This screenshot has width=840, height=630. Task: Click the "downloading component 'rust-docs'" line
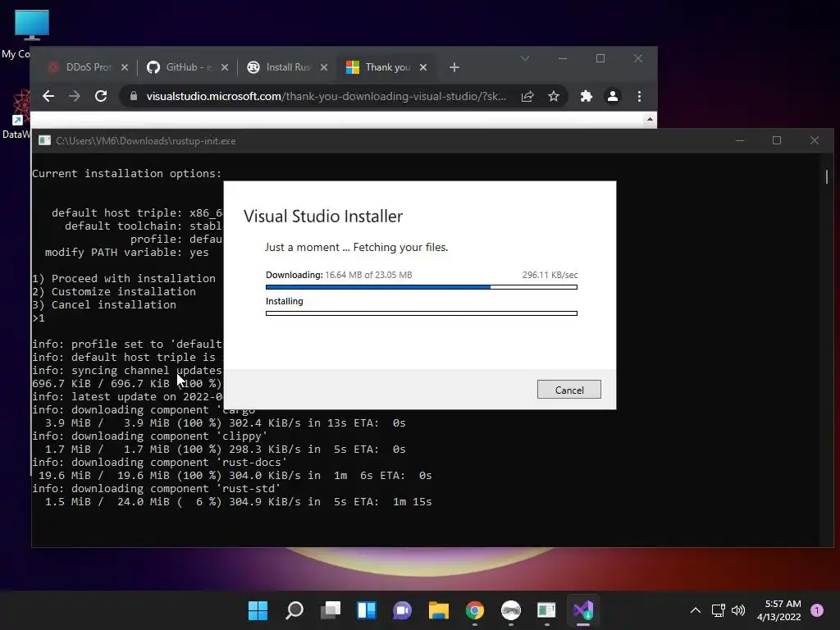pyautogui.click(x=160, y=463)
